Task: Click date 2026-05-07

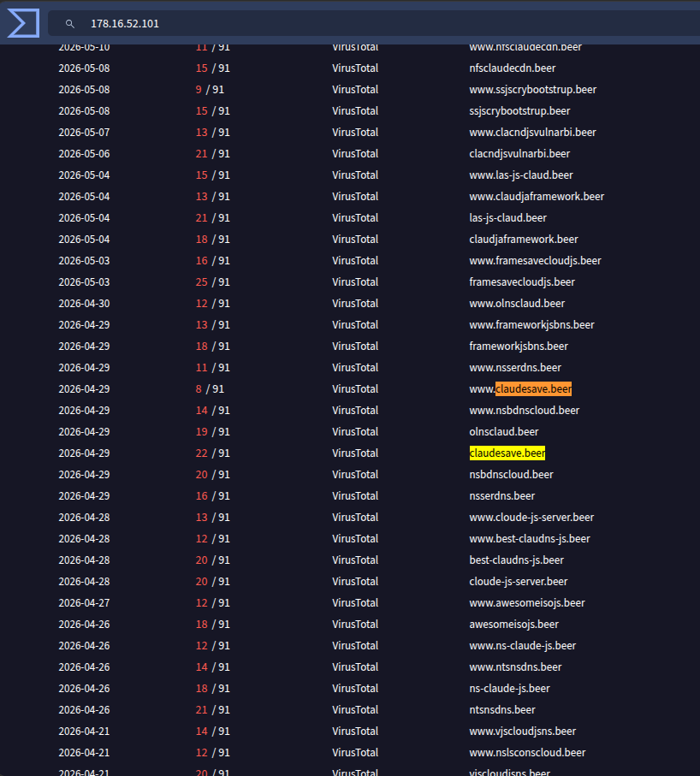Action: 84,132
